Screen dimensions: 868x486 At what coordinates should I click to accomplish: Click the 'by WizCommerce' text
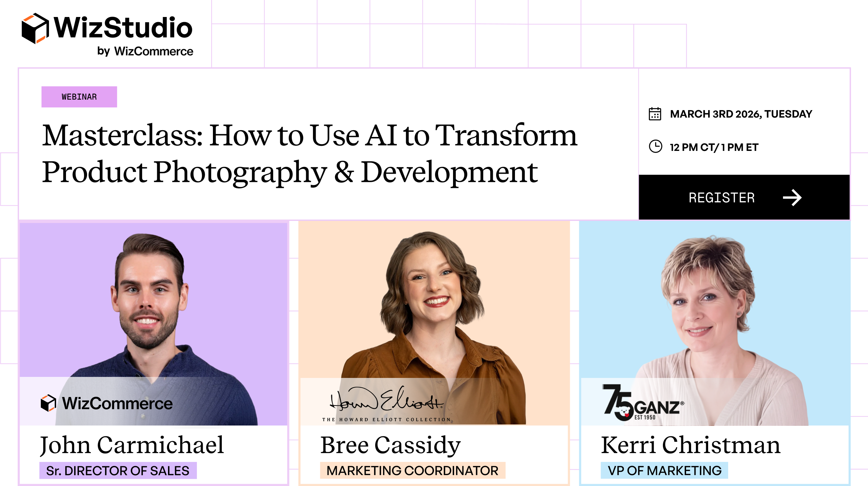click(145, 51)
